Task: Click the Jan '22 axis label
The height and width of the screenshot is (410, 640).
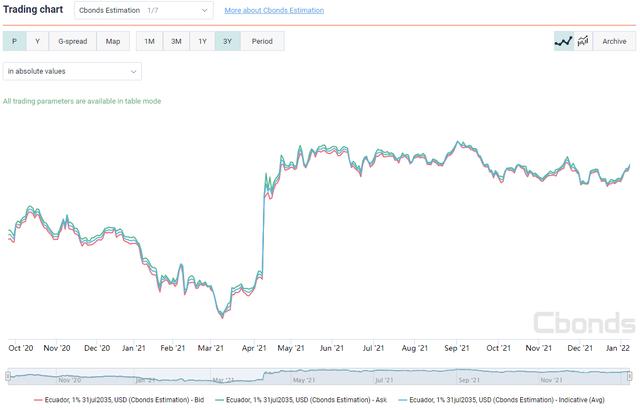Action: tap(618, 348)
